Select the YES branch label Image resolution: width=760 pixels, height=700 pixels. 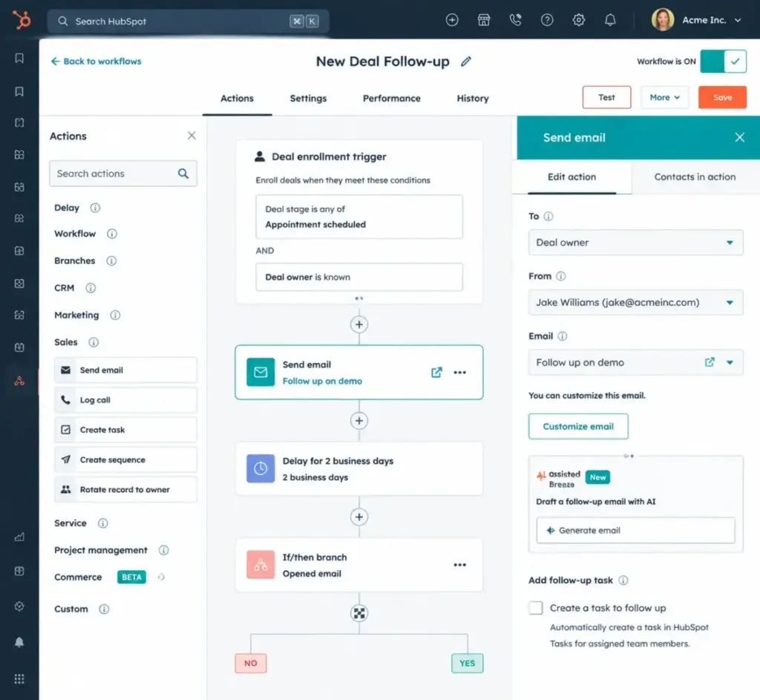(x=468, y=663)
